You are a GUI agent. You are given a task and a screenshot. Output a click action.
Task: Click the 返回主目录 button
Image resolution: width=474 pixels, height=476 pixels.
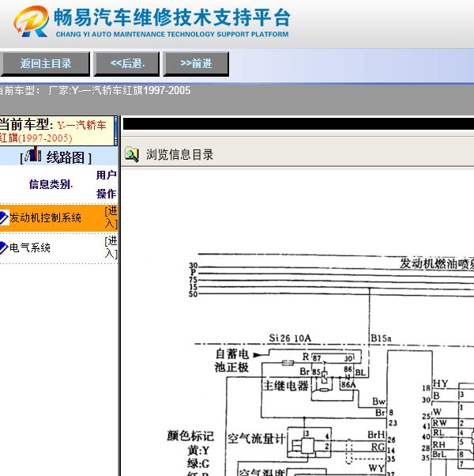tap(45, 64)
